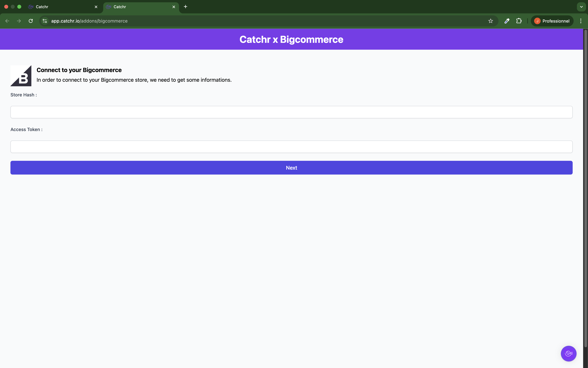This screenshot has width=588, height=368.
Task: Click the address bar URL
Action: [x=89, y=21]
